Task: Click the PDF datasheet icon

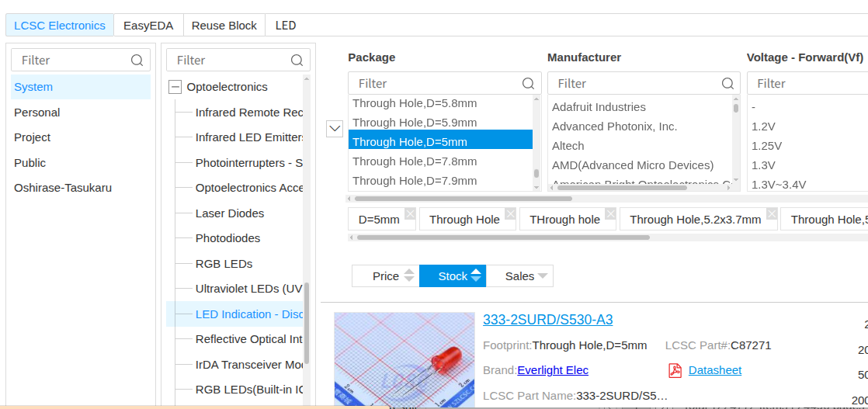Action: coord(675,370)
